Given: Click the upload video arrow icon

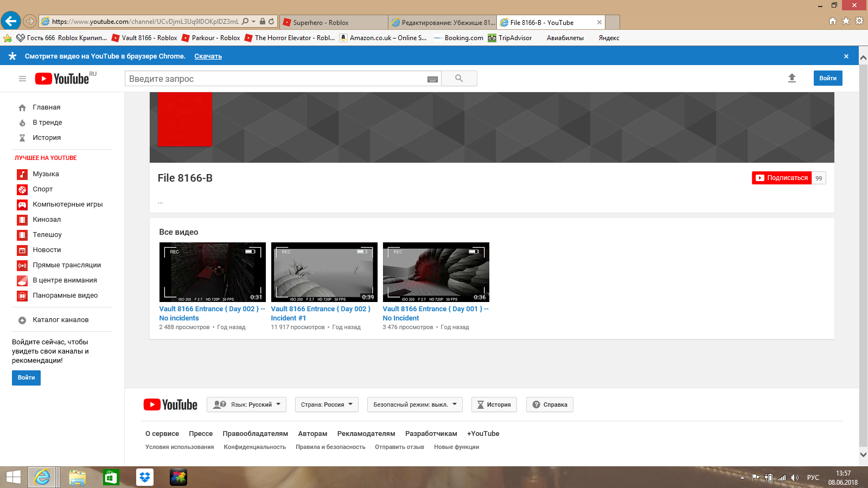Looking at the screenshot, I should (792, 78).
